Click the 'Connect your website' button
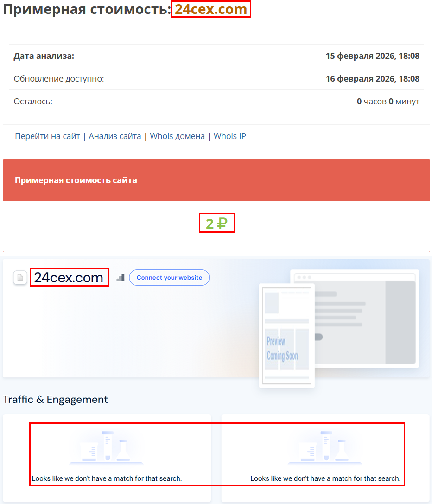 pos(169,277)
